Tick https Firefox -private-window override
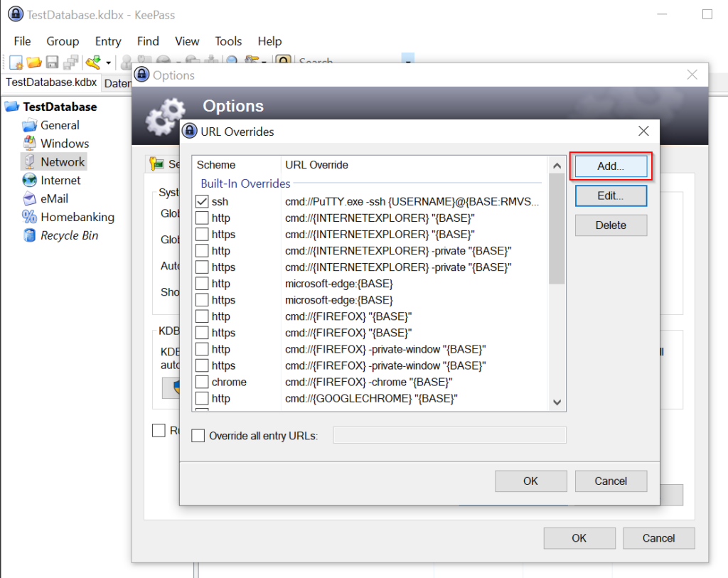The width and height of the screenshot is (728, 578). coord(202,365)
